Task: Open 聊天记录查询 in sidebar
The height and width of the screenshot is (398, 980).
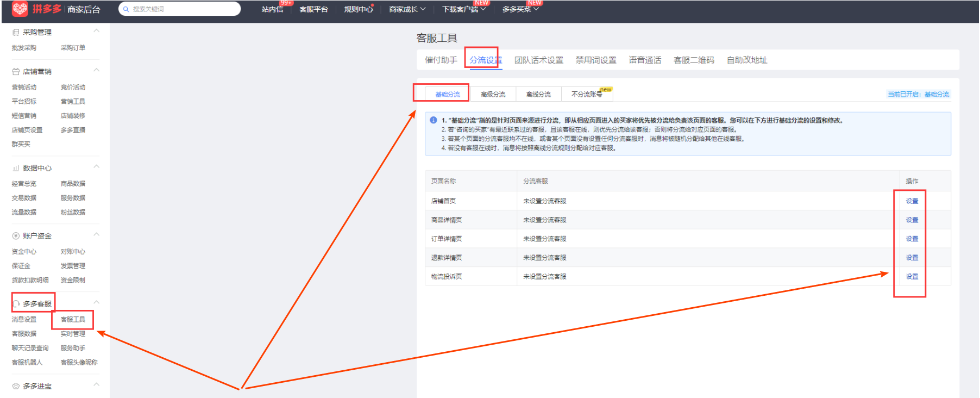Action: (30, 349)
